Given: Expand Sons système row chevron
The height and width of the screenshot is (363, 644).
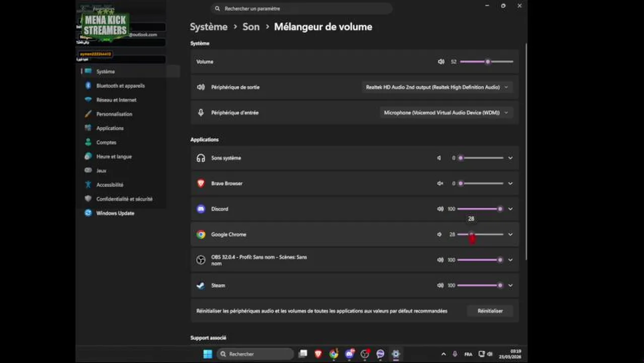Looking at the screenshot, I should pyautogui.click(x=510, y=158).
